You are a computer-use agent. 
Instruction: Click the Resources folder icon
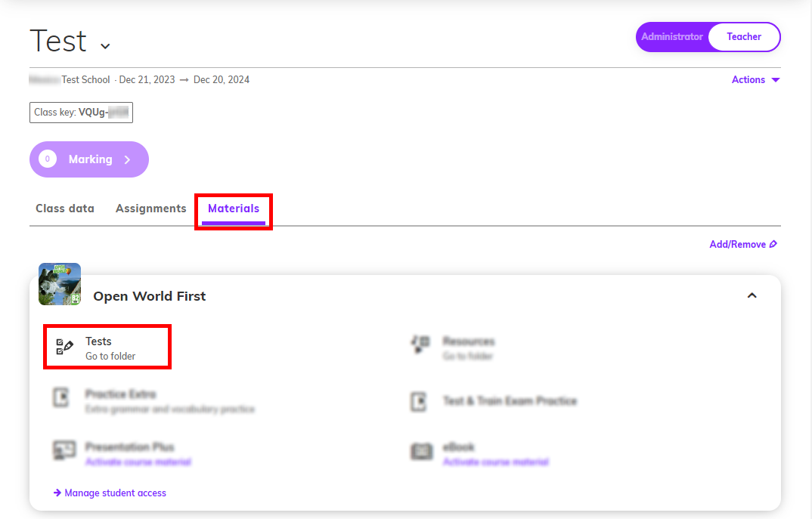pyautogui.click(x=420, y=344)
